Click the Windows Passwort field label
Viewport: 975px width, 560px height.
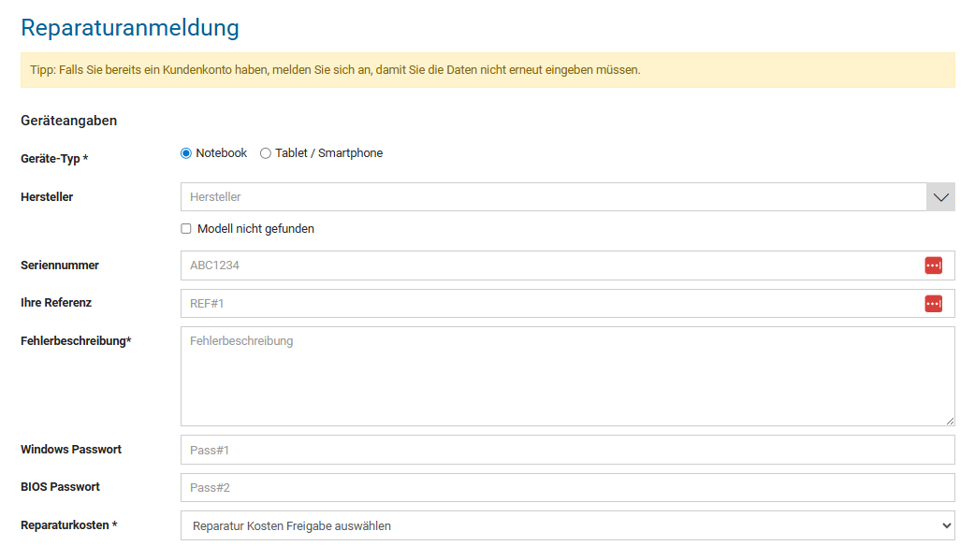coord(71,450)
